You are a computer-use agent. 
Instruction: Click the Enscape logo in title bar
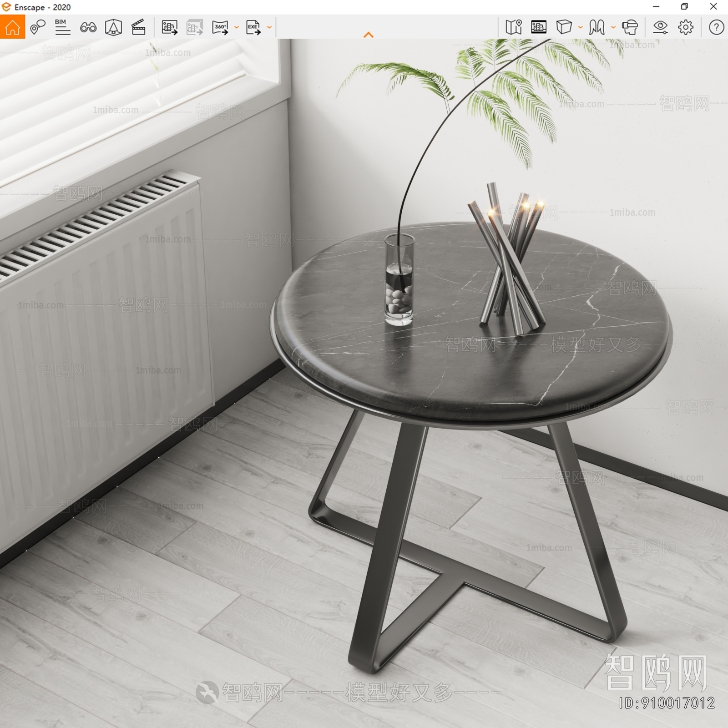6,7
